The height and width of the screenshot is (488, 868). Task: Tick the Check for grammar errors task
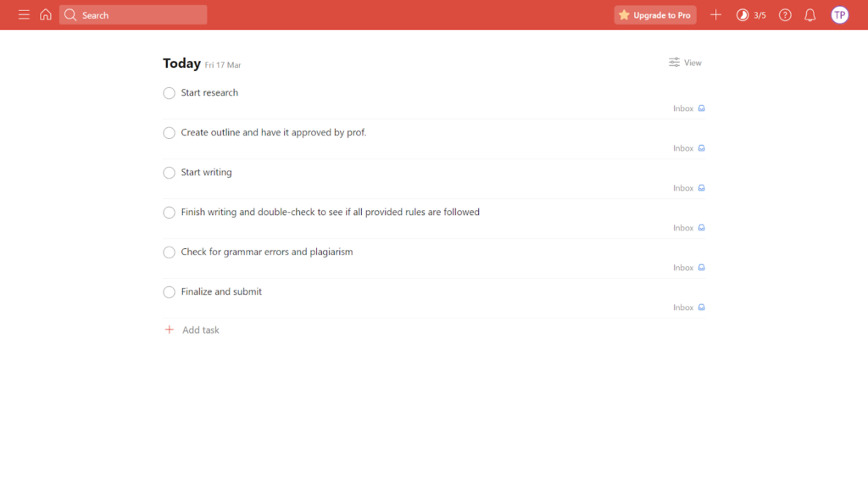169,252
